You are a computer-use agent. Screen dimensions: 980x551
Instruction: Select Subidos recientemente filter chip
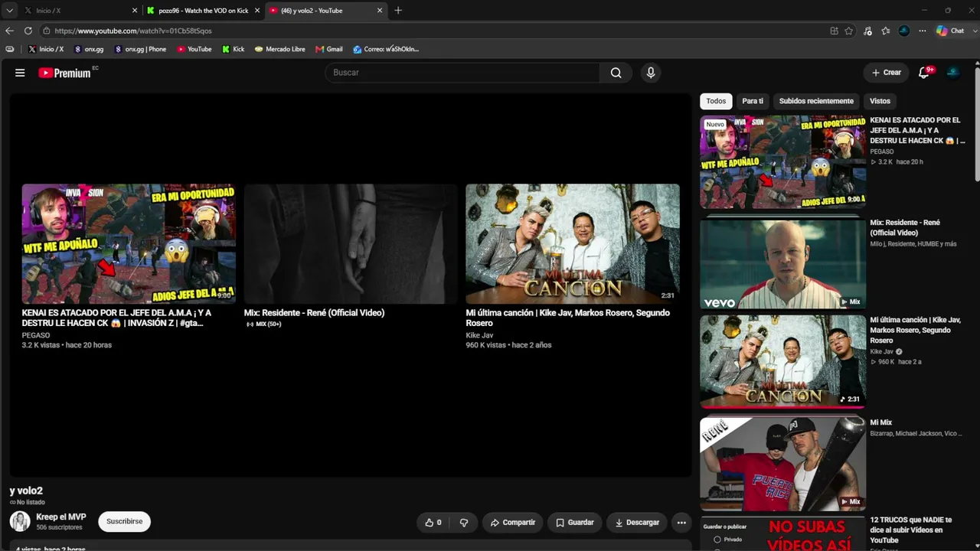[816, 101]
